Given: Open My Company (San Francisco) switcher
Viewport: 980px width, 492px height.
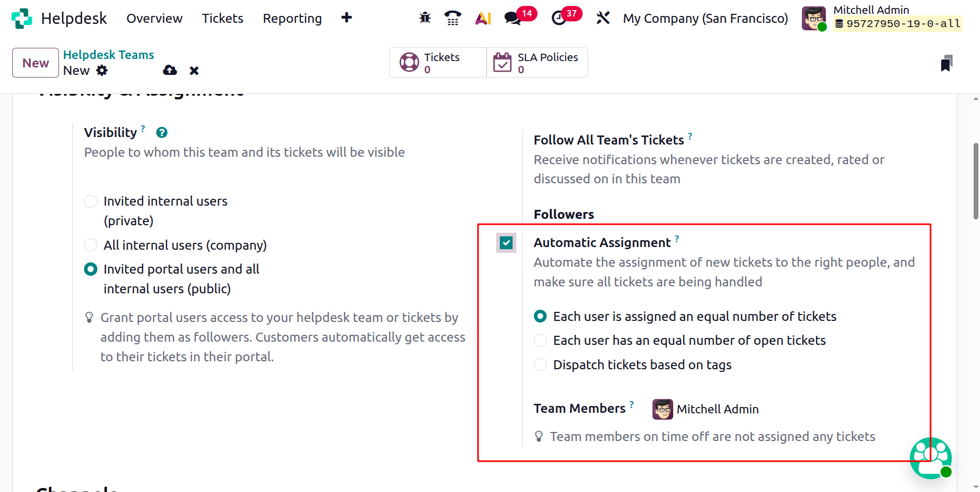Looking at the screenshot, I should pos(705,19).
